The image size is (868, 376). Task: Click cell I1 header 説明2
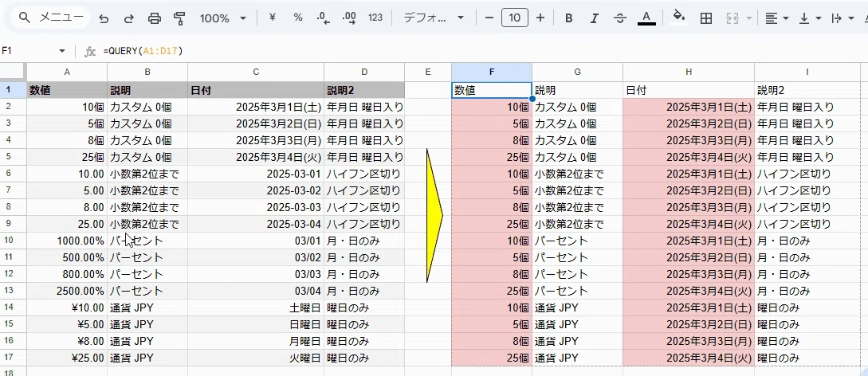coord(807,90)
